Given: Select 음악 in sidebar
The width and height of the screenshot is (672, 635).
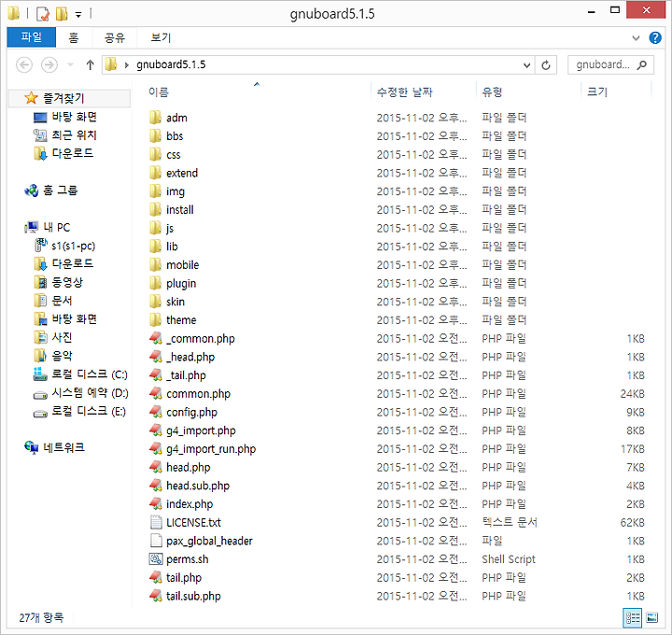Looking at the screenshot, I should [x=62, y=356].
